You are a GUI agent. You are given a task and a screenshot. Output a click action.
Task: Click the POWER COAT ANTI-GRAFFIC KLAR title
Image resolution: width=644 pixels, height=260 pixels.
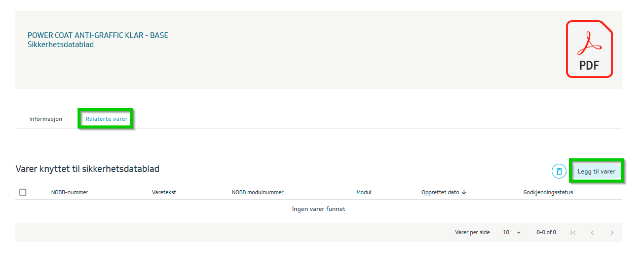(x=98, y=35)
